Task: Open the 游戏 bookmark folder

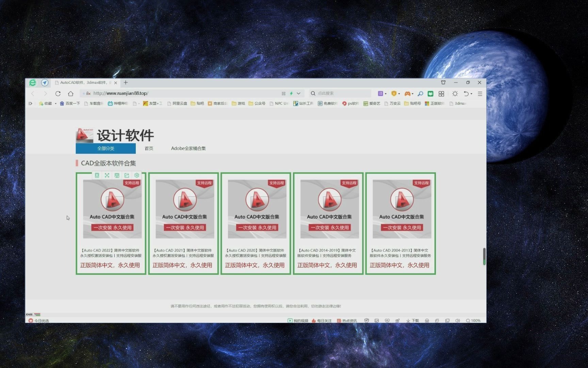Action: 239,104
